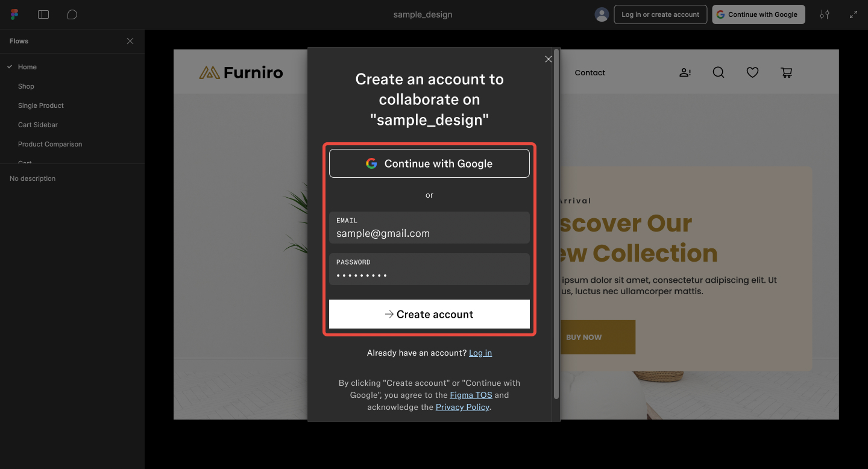The width and height of the screenshot is (868, 469).
Task: Click top bar Continue with Google button
Action: [x=758, y=14]
